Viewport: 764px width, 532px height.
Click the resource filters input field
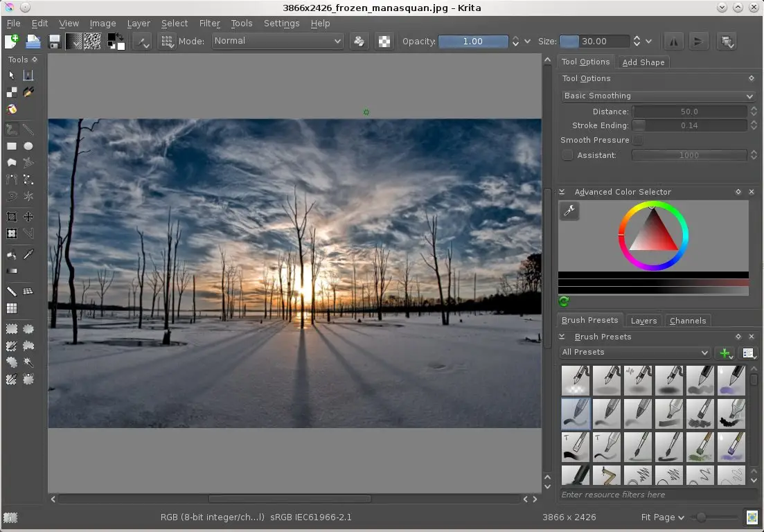click(657, 495)
